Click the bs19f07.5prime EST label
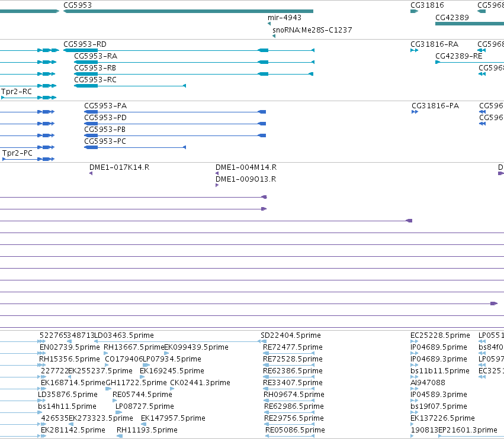The image size is (504, 439). (x=439, y=406)
